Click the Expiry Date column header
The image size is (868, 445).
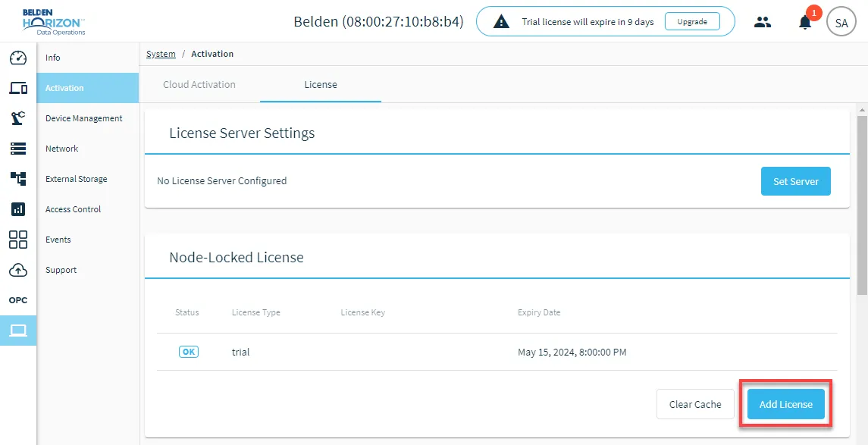(x=539, y=312)
